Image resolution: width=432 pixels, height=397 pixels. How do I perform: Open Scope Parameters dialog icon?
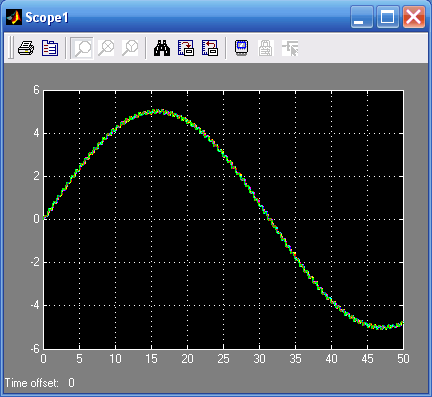pyautogui.click(x=50, y=48)
